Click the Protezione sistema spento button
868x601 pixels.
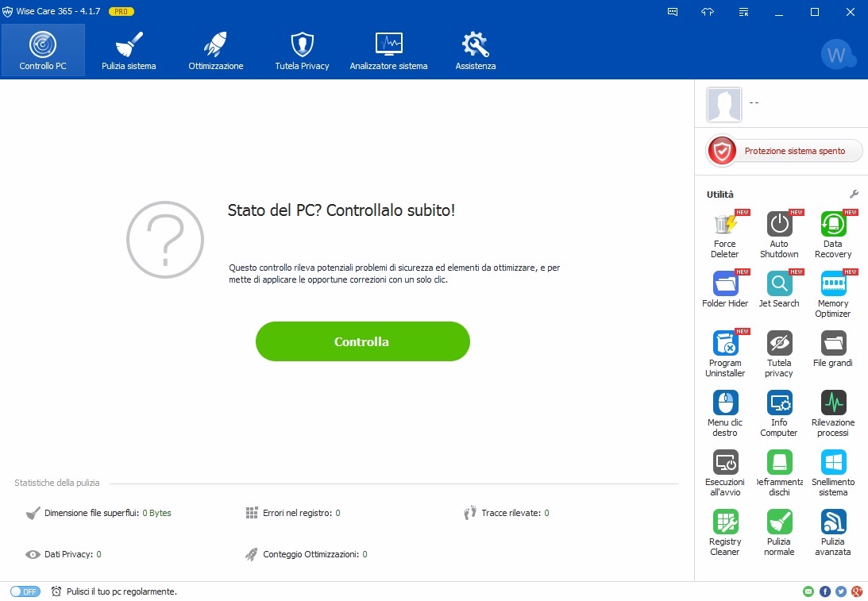785,151
